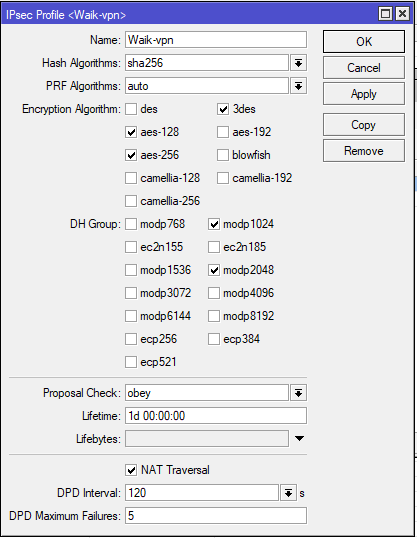Focus the DPD Maximum Failures field

point(216,516)
